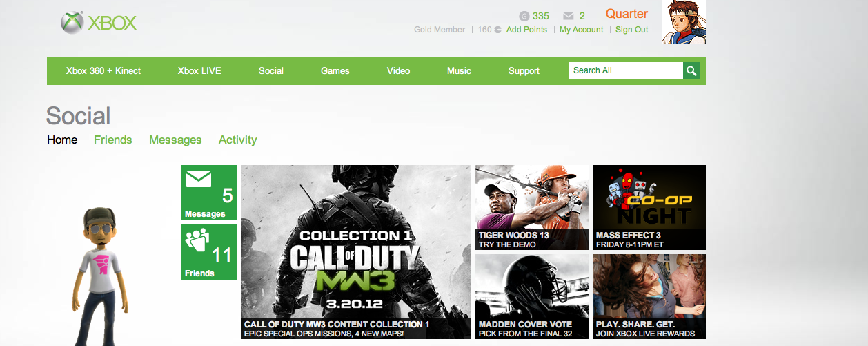The height and width of the screenshot is (346, 868).
Task: Select the Home tab
Action: pos(62,140)
